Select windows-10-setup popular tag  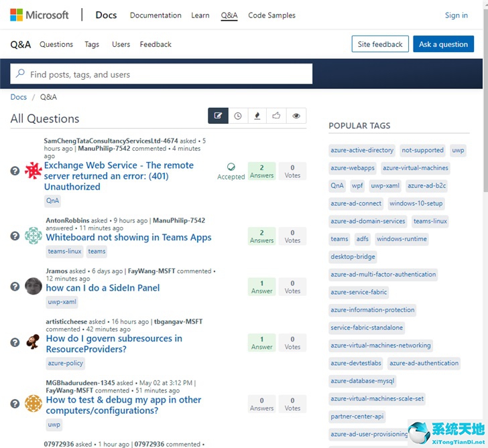click(x=416, y=204)
